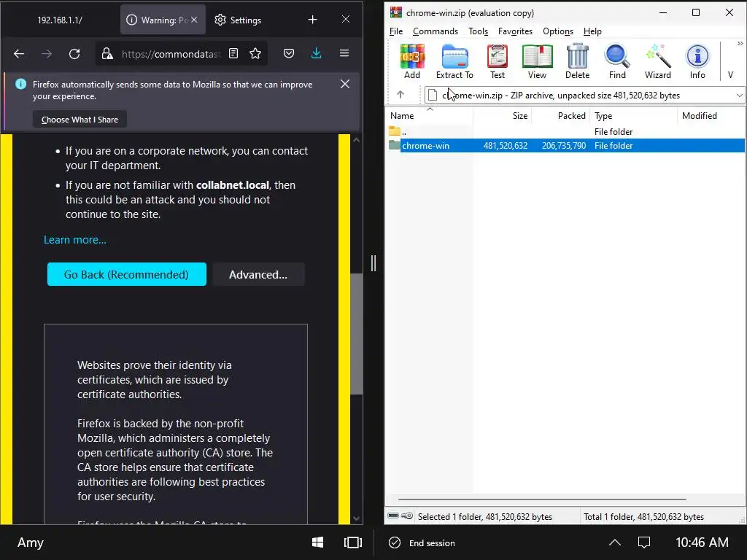Run the Test archive tool
Image resolution: width=747 pixels, height=560 pixels.
coord(498,61)
